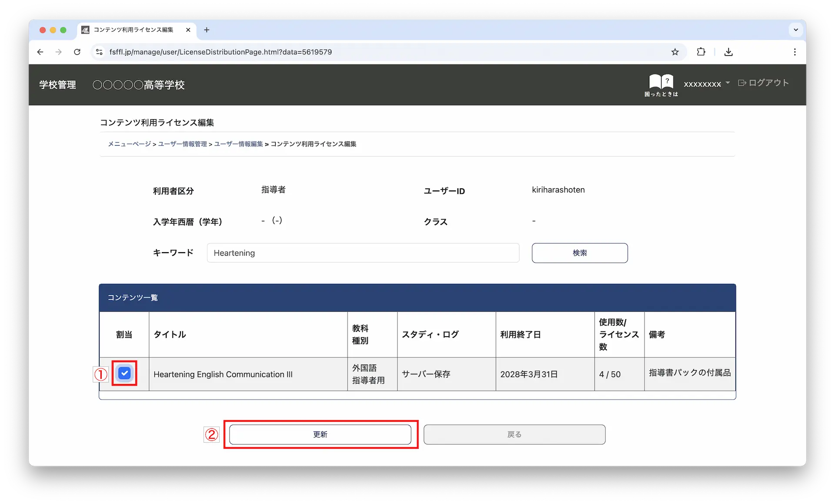This screenshot has height=504, width=835.
Task: Bookmark page with star icon
Action: (675, 52)
